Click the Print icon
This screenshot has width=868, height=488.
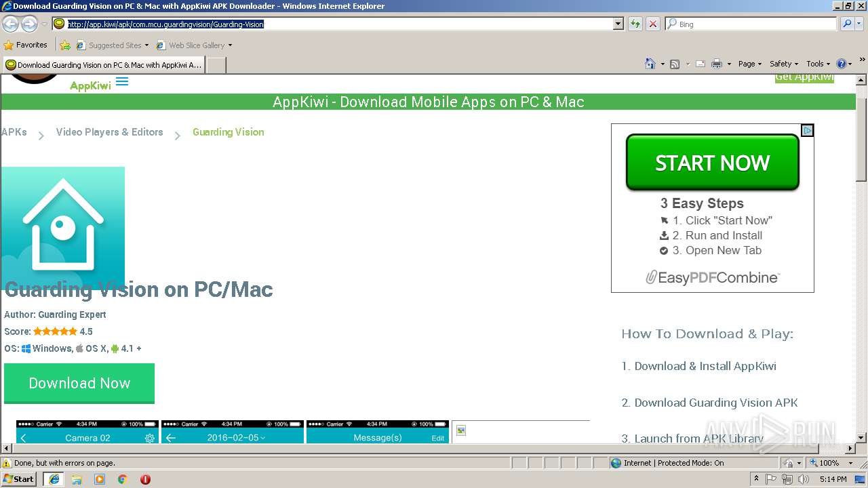tap(717, 64)
